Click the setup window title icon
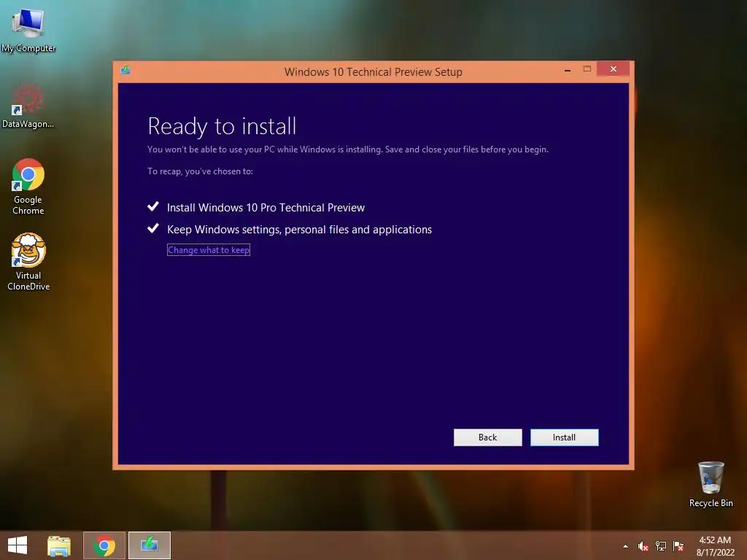747x560 pixels. click(x=125, y=71)
